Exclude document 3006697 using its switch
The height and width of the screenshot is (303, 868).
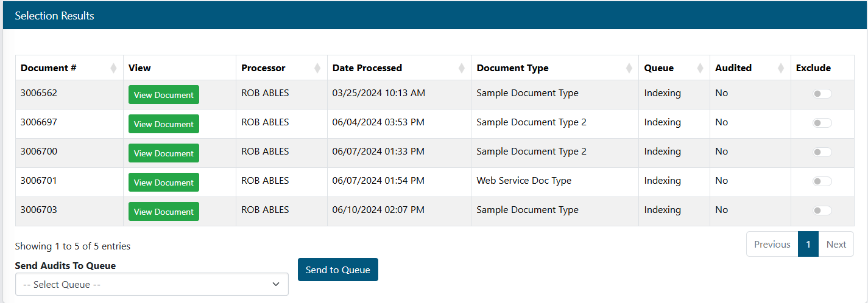(x=822, y=123)
